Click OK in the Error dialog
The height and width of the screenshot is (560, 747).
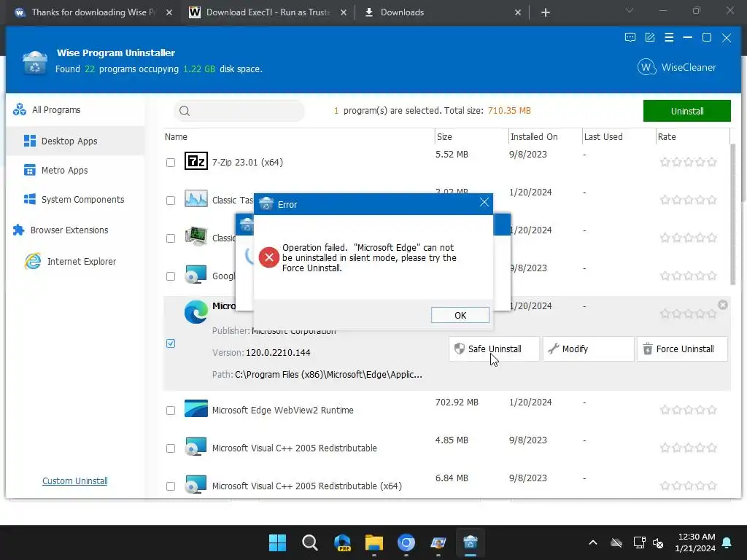[x=460, y=315]
